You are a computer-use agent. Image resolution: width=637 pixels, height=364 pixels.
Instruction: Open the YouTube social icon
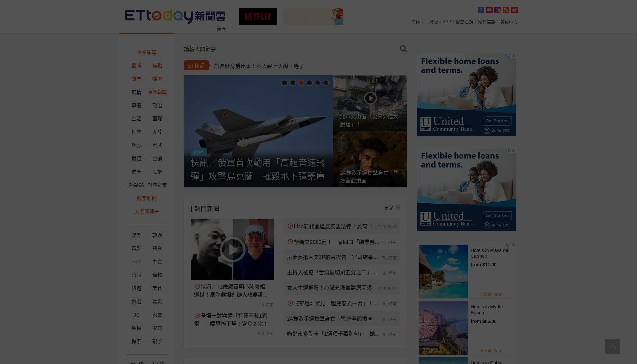[x=489, y=10]
